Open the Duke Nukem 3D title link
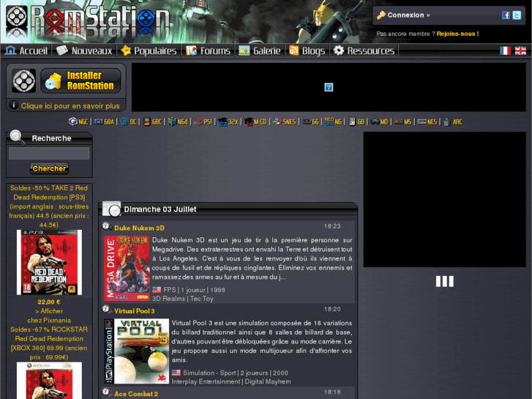532x399 pixels. click(x=139, y=228)
